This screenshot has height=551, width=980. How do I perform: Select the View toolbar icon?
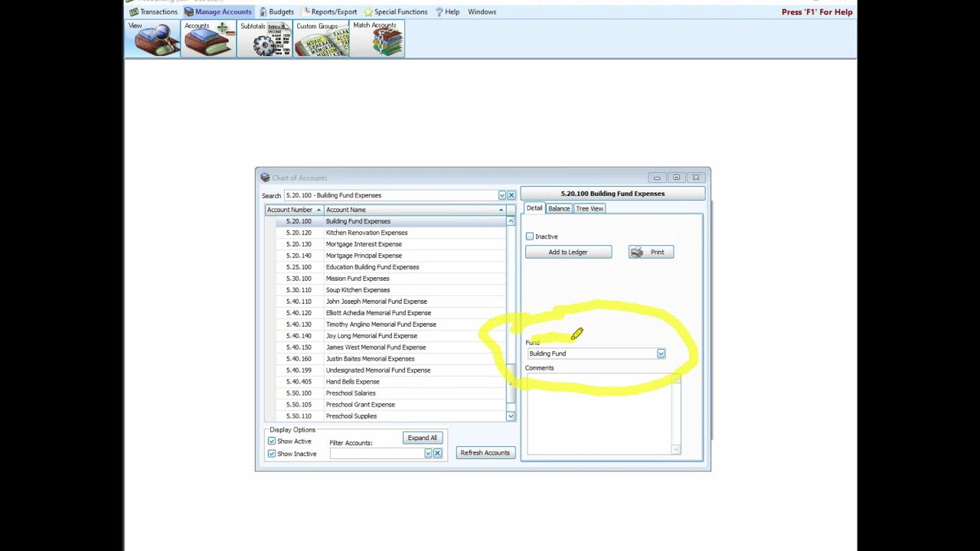click(x=152, y=38)
